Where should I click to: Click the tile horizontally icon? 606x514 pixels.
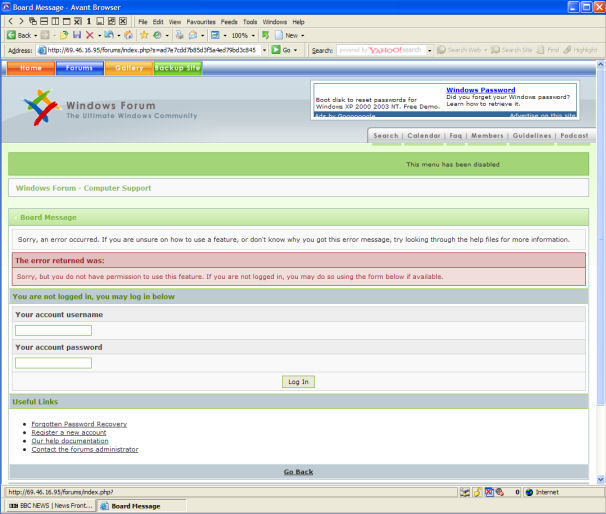click(x=44, y=21)
